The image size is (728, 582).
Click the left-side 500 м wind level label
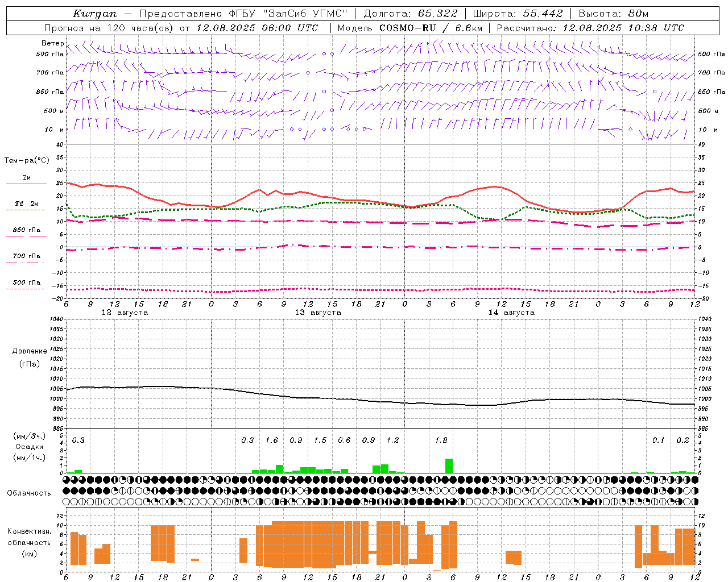pyautogui.click(x=53, y=111)
